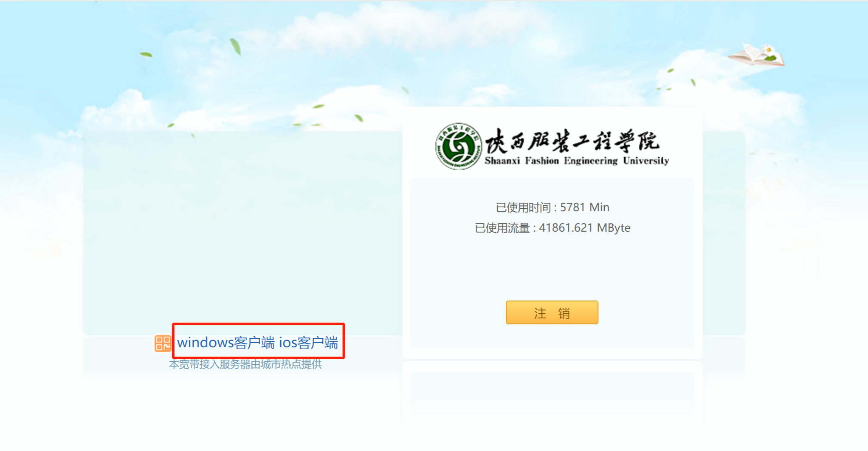868x451 pixels.
Task: Select the 已使用时间 label
Action: click(x=523, y=207)
